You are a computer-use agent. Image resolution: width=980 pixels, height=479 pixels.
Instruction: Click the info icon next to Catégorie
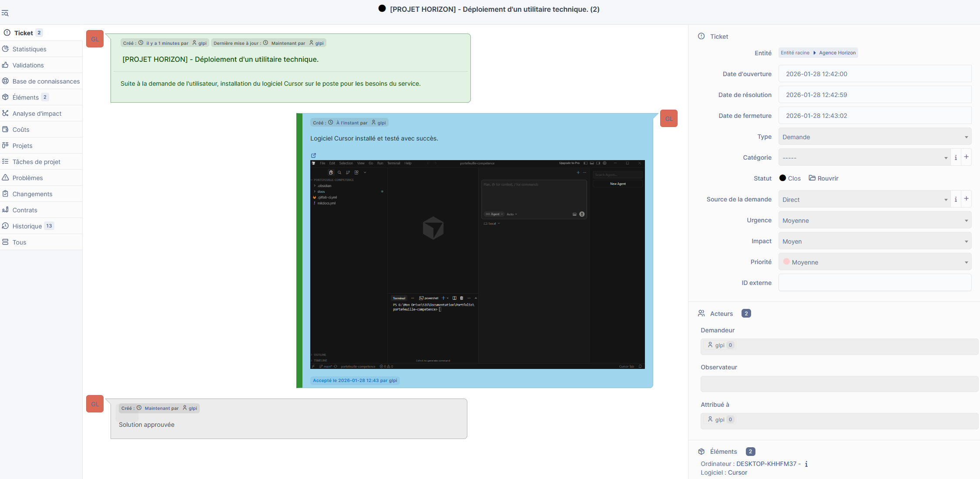(956, 157)
